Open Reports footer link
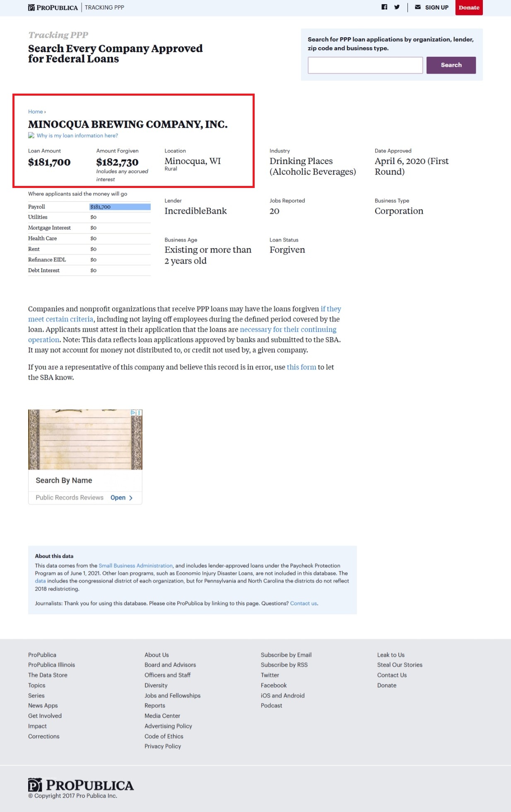 (155, 706)
